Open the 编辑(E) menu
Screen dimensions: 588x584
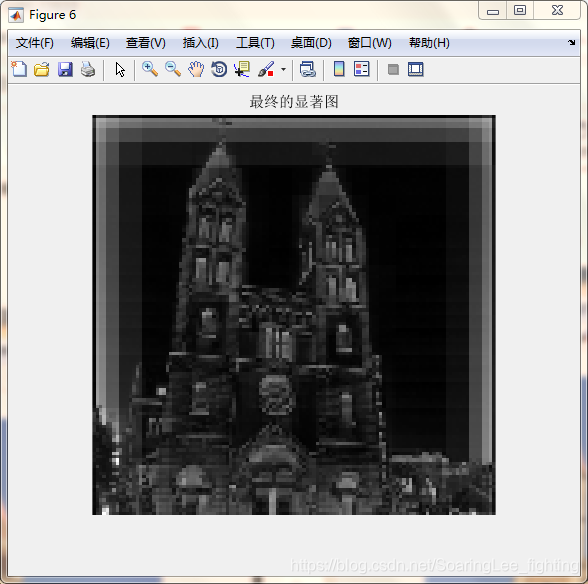[90, 43]
